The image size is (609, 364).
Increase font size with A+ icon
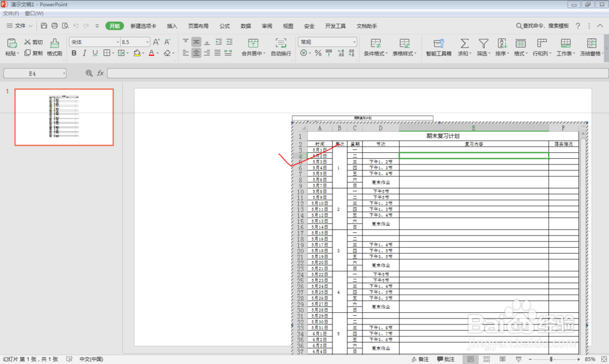pos(156,42)
